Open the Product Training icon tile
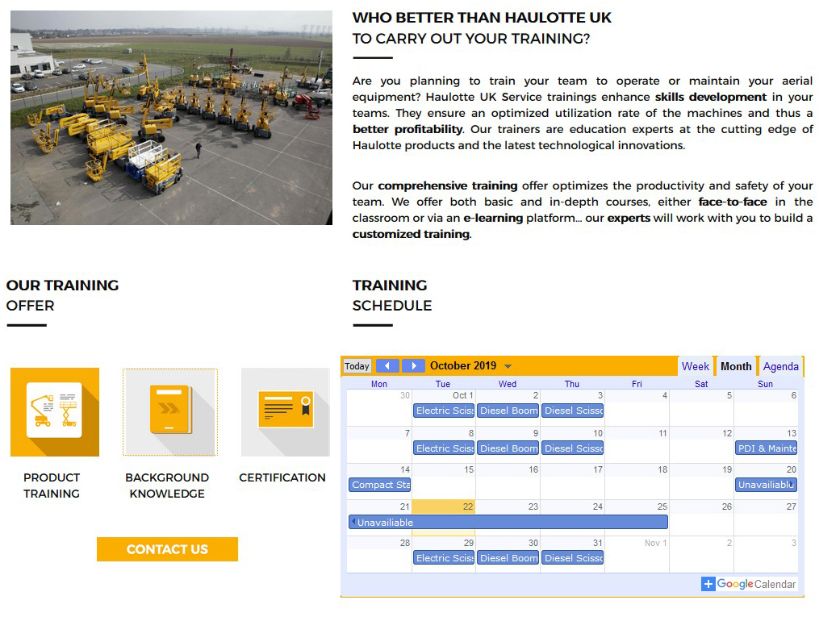The image size is (840, 617). pyautogui.click(x=55, y=412)
